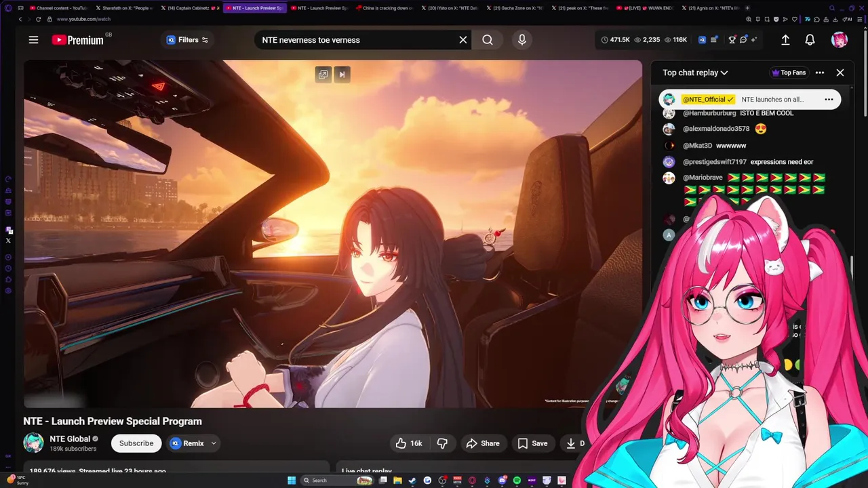The image size is (868, 488).
Task: Go back in browser history
Action: [20, 19]
